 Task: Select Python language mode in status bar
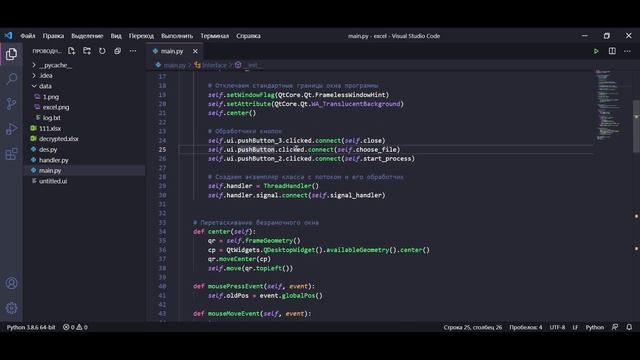pyautogui.click(x=595, y=327)
